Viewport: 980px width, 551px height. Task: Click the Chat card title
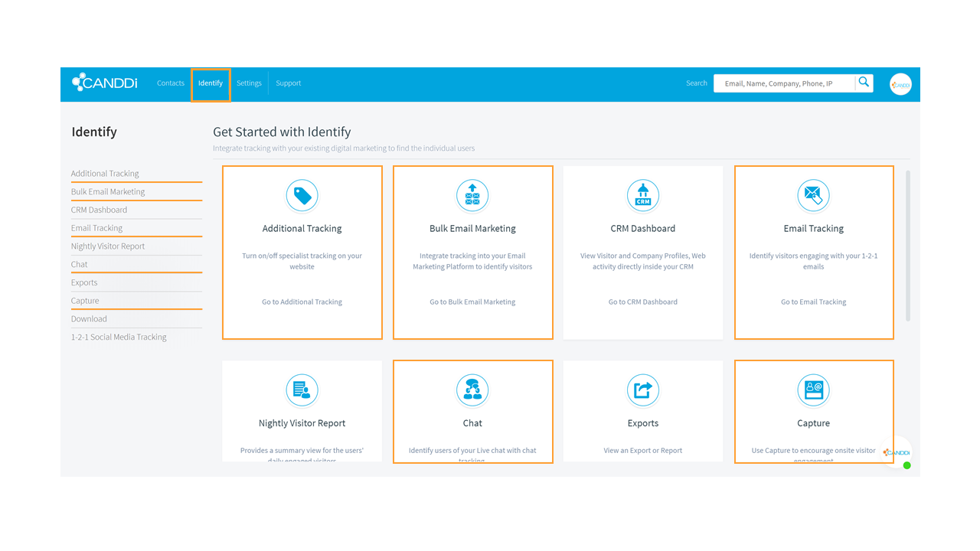[472, 423]
